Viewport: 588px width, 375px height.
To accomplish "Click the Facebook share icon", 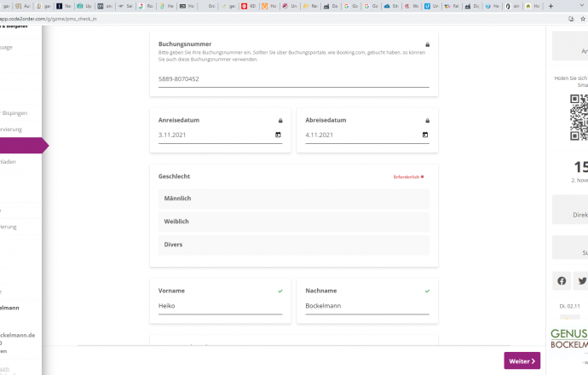I will pos(562,281).
